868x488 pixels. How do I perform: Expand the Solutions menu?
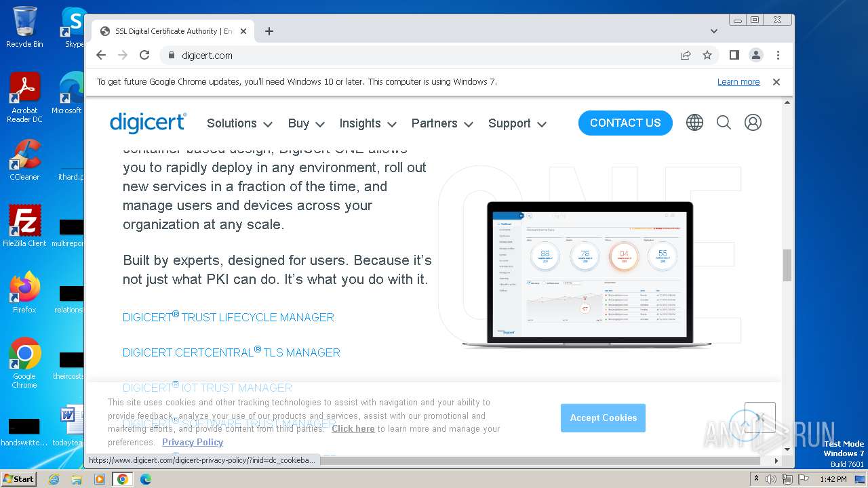pos(239,123)
